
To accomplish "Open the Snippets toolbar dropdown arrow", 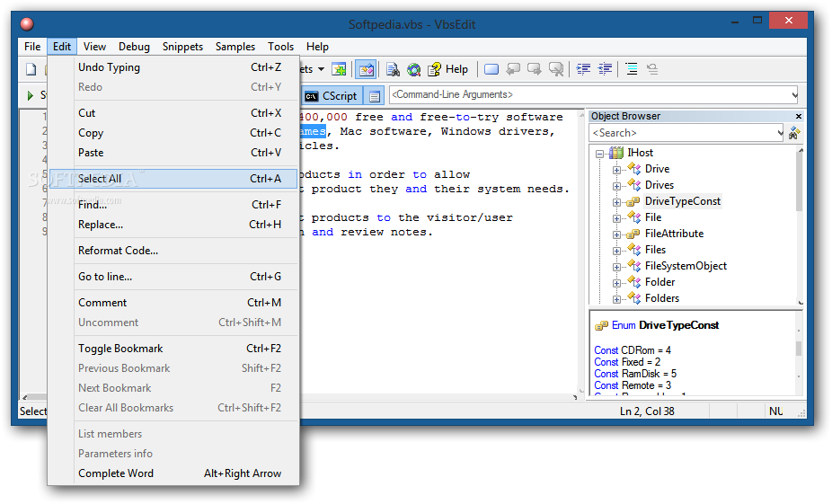I will tap(321, 69).
